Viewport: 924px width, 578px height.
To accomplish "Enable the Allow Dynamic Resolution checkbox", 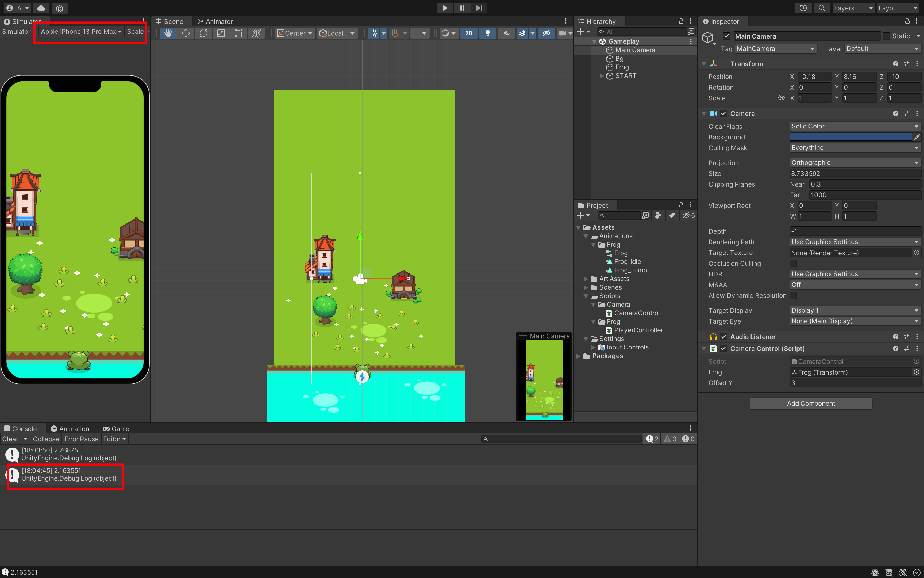I will 794,295.
